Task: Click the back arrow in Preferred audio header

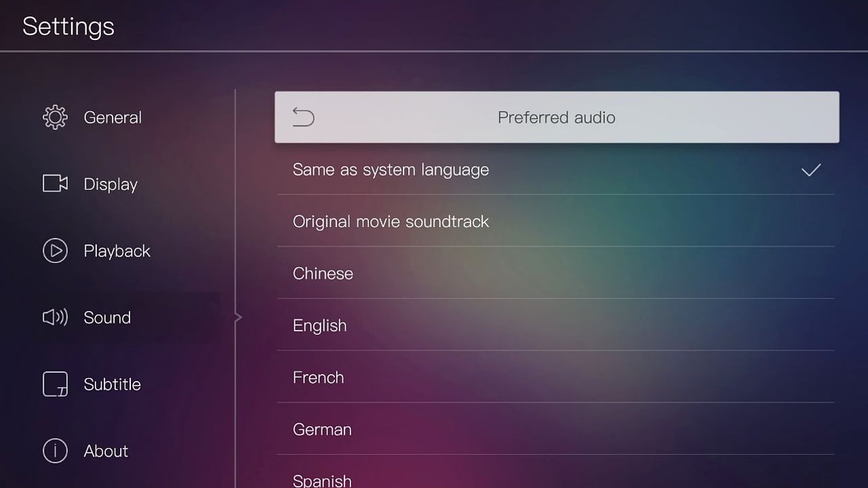Action: pyautogui.click(x=303, y=117)
